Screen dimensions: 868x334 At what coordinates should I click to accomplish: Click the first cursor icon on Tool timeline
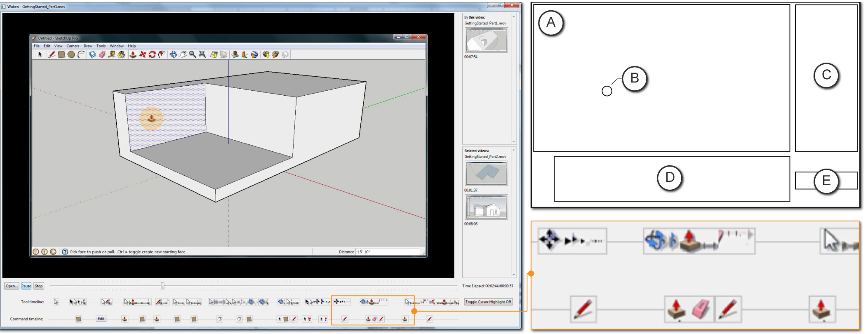[56, 302]
